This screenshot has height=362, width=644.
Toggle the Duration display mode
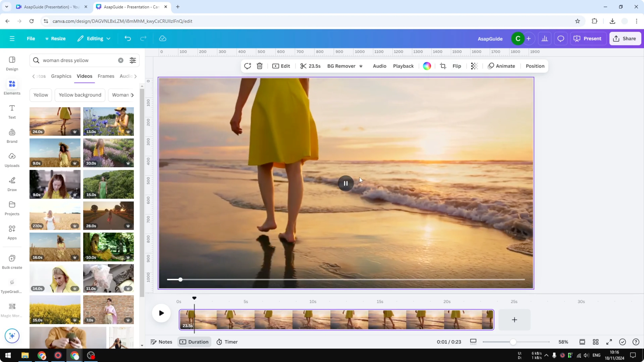pyautogui.click(x=194, y=342)
